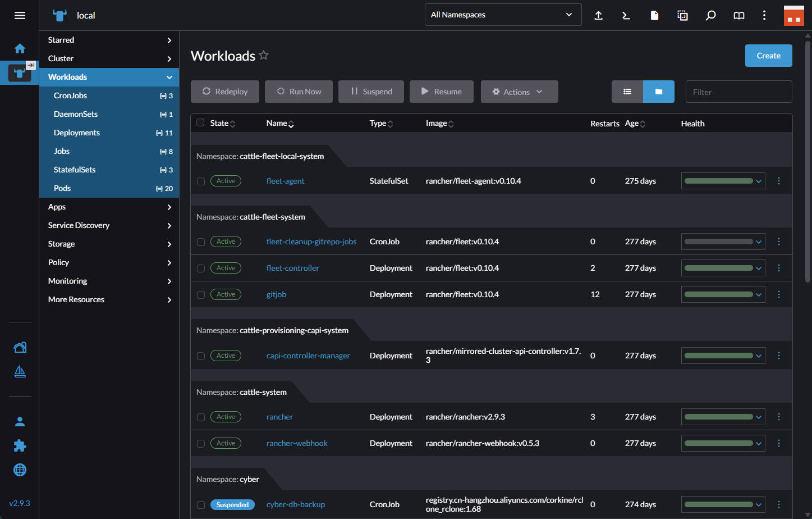Open the fleet-controller workload link
This screenshot has height=519, width=812.
coord(292,268)
